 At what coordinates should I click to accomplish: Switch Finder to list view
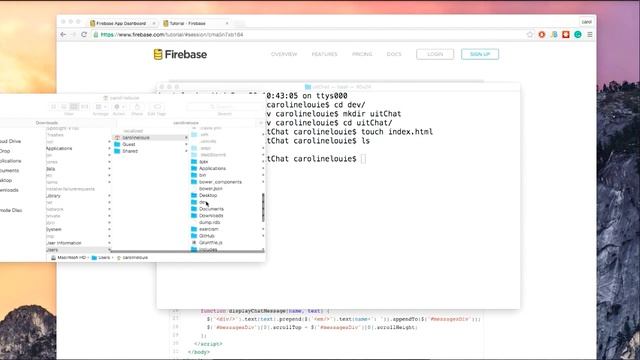coord(64,107)
